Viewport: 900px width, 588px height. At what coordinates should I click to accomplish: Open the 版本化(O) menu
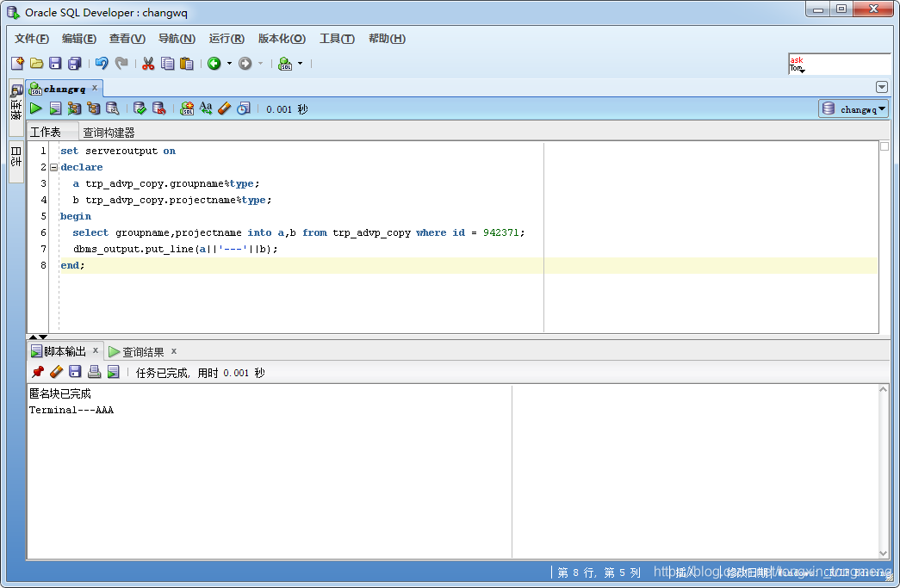pos(282,39)
